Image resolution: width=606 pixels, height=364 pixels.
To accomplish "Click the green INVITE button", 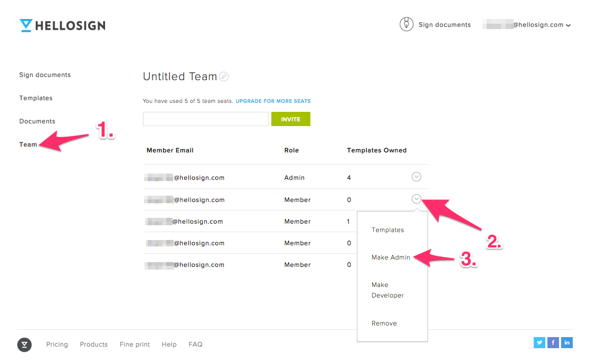I will (291, 119).
